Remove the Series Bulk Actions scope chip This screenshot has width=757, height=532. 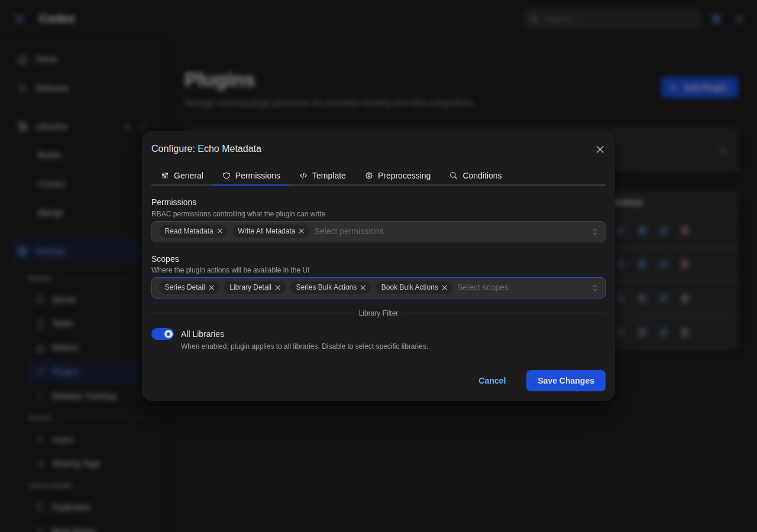pos(363,288)
